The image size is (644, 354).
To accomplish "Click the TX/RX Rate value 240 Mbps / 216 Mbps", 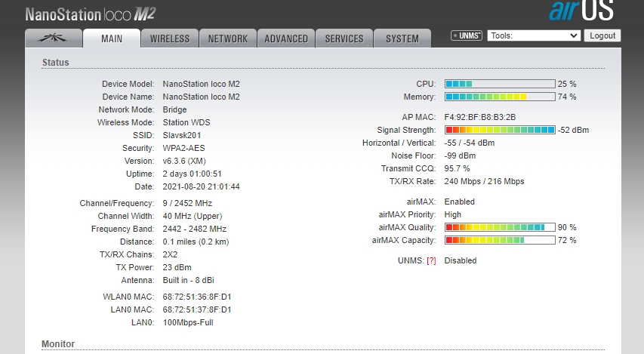I will [484, 181].
